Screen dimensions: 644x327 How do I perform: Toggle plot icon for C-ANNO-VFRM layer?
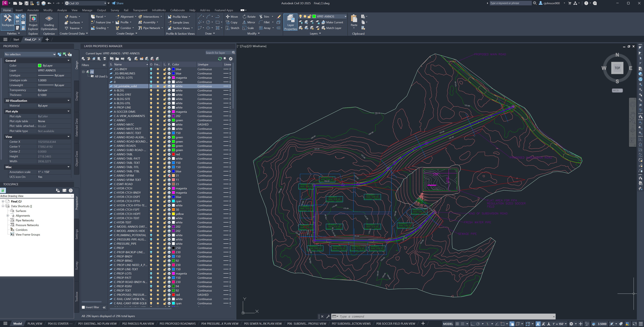169,176
